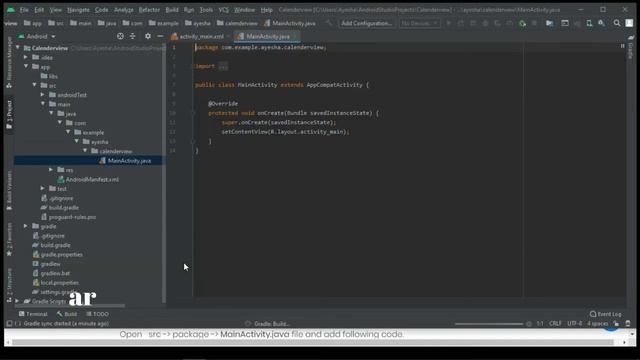Screen dimensions: 640x360
Task: Click the Stop icon in toolbar
Action: pyautogui.click(x=534, y=24)
